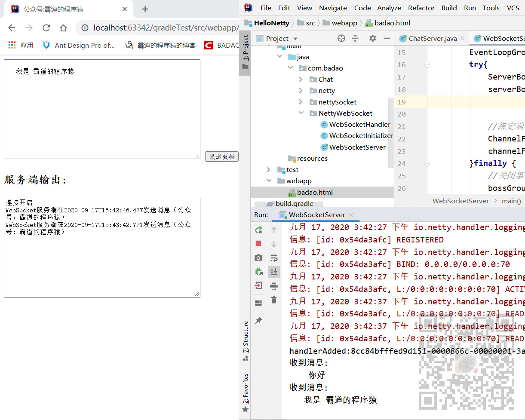The width and height of the screenshot is (525, 420).
Task: Open 霸道的程序猿的博客 bookmark
Action: click(160, 45)
